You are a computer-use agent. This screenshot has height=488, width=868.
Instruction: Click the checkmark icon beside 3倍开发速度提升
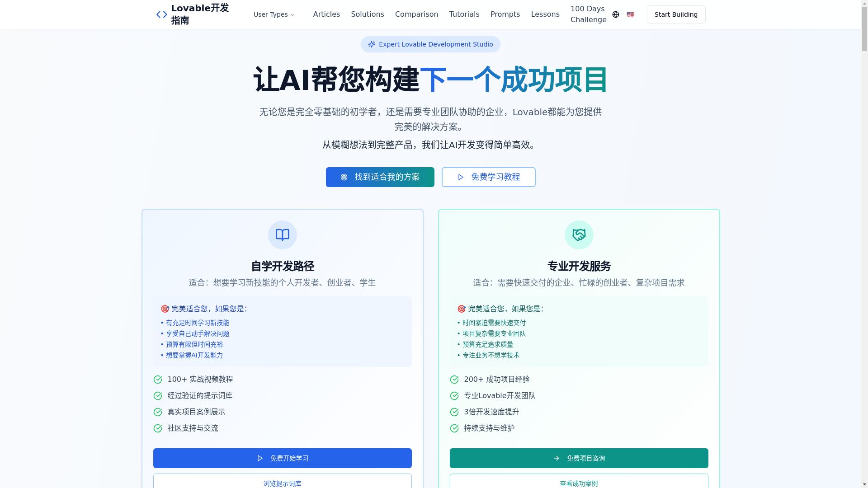coord(454,412)
